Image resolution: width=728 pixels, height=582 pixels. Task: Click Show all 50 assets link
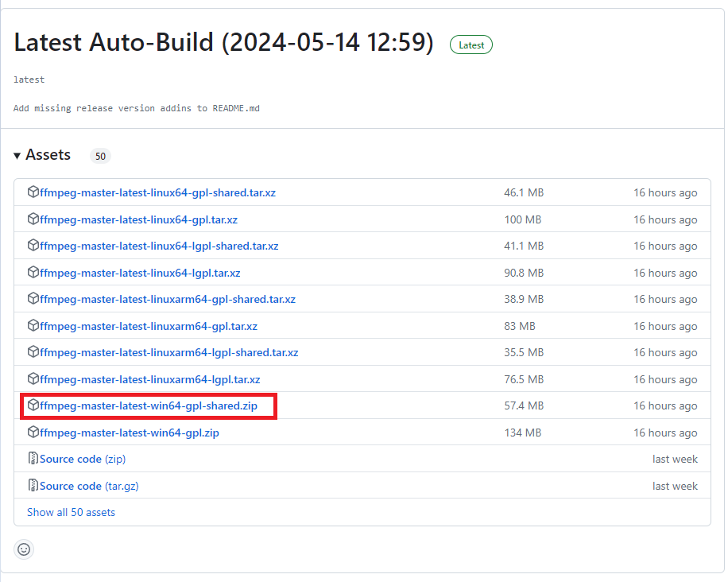71,512
